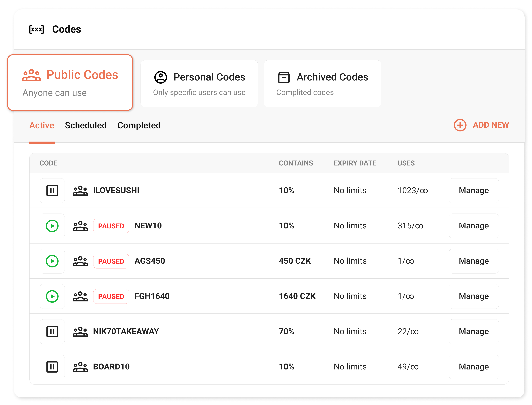Viewport: 532px width, 405px height.
Task: Resume the NEW10 code
Action: point(52,226)
